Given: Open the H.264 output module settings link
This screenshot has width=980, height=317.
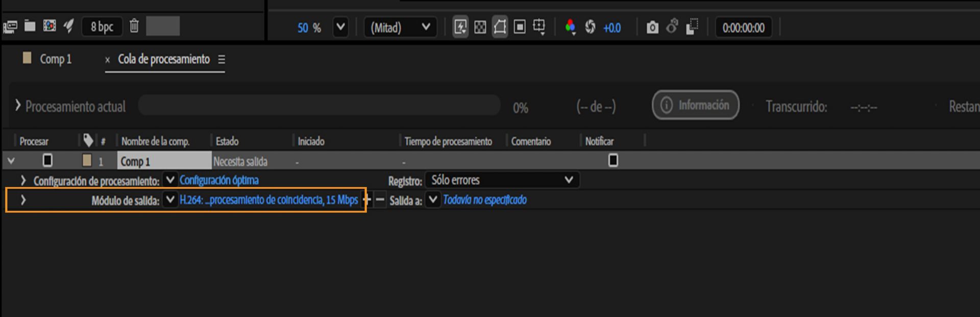Looking at the screenshot, I should [269, 200].
